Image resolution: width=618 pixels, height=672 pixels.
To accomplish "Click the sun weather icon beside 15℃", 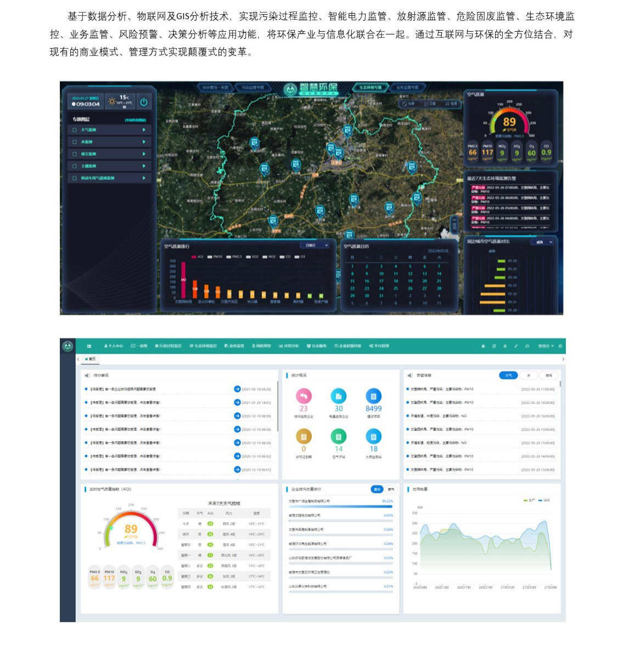I will click(x=112, y=101).
